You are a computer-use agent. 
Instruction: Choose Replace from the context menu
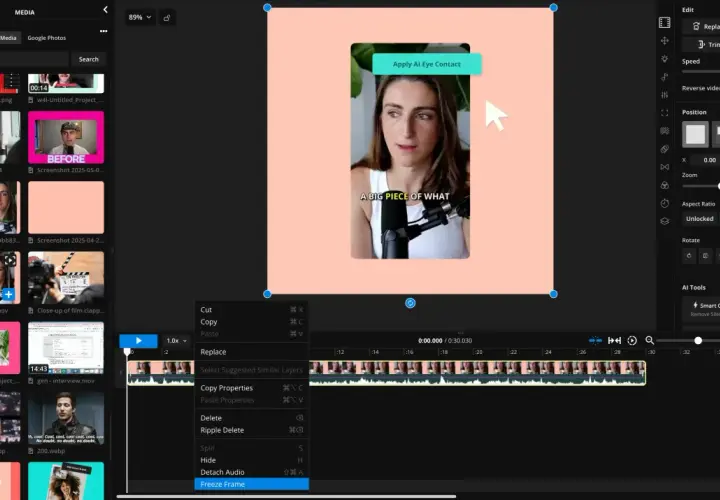(252, 352)
